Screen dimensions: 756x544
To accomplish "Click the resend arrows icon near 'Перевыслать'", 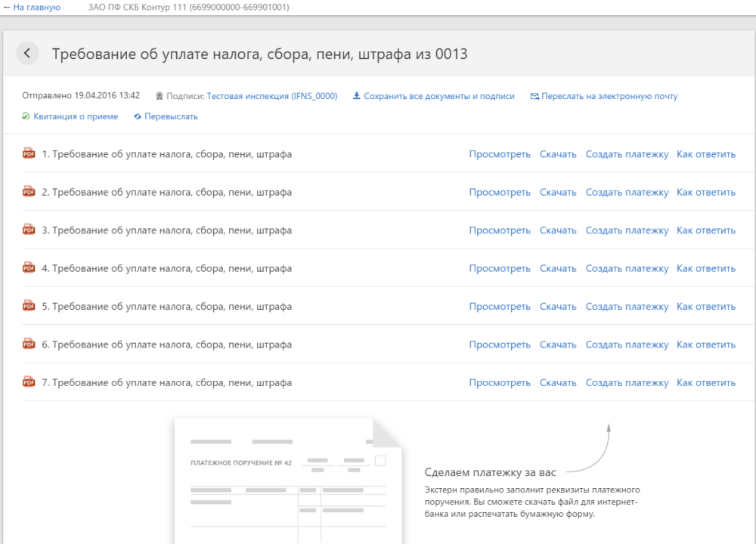I will (x=138, y=116).
